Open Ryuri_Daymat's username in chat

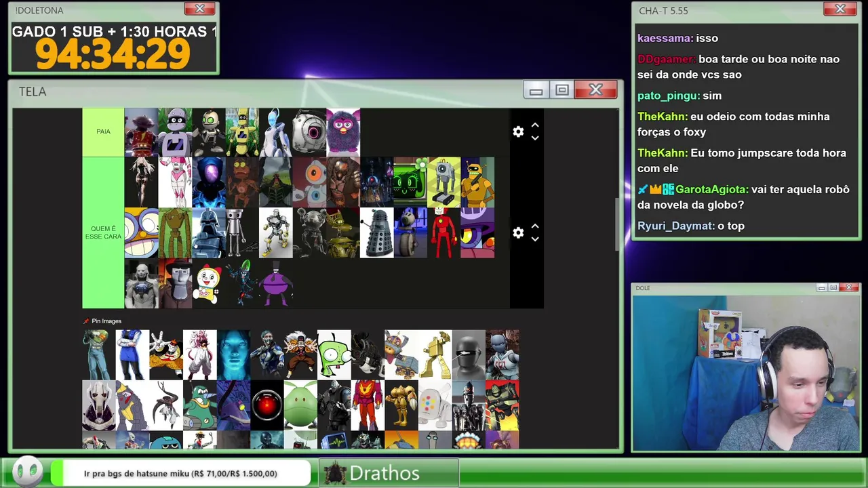676,226
